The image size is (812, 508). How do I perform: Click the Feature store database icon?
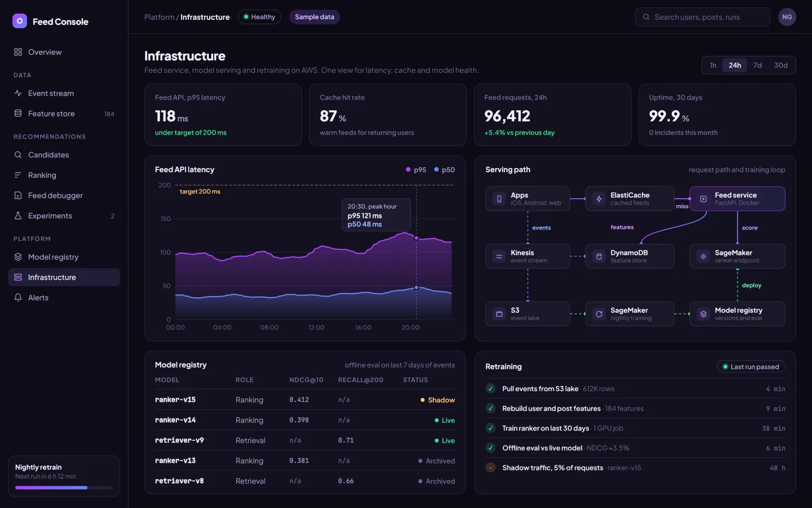click(18, 113)
